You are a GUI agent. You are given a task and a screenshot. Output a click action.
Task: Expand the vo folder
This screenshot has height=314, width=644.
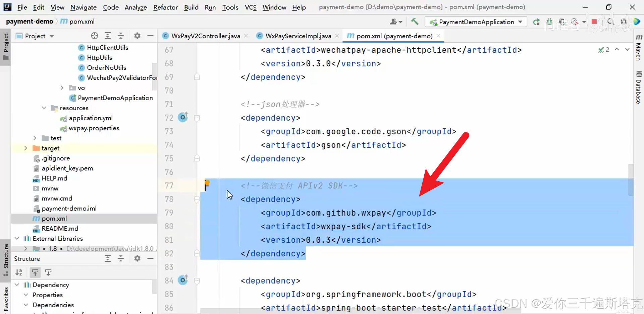(62, 88)
